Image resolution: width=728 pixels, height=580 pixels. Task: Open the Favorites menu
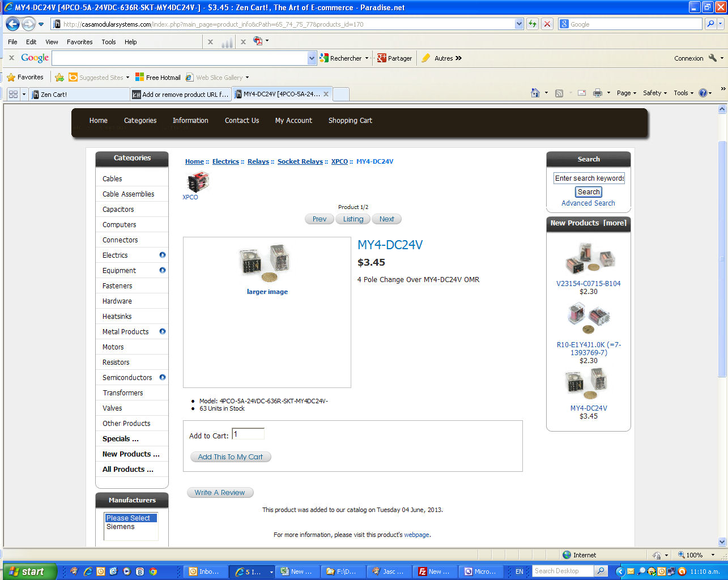(x=79, y=42)
